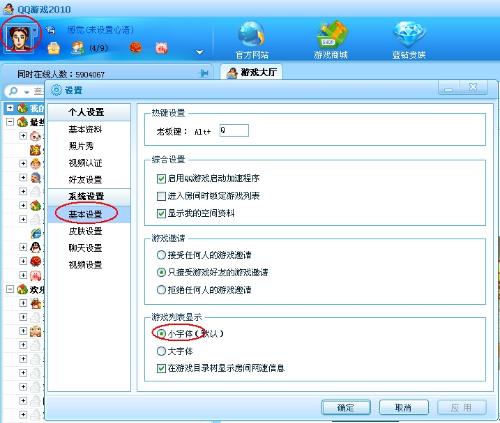The image size is (500, 423).
Task: Open 皮肤设置 in settings sidebar
Action: pyautogui.click(x=85, y=231)
